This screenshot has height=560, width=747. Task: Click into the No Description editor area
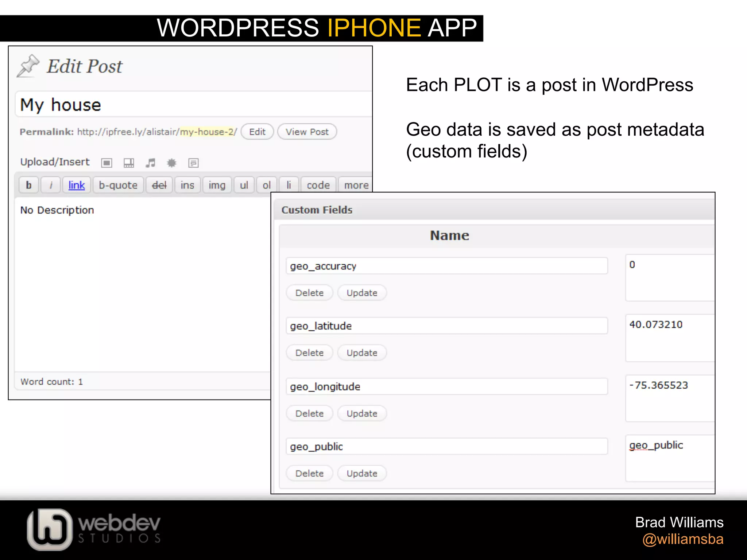click(143, 284)
